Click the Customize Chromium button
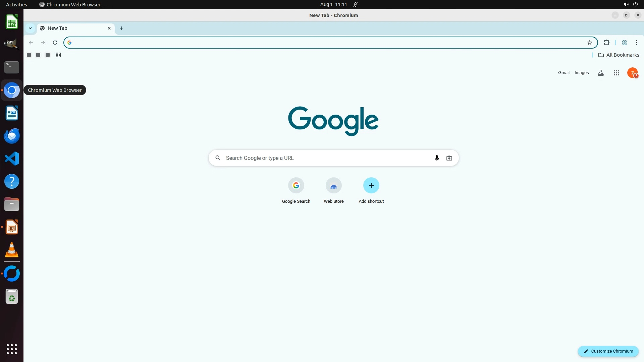Viewport: 644px width, 362px height. (x=608, y=351)
